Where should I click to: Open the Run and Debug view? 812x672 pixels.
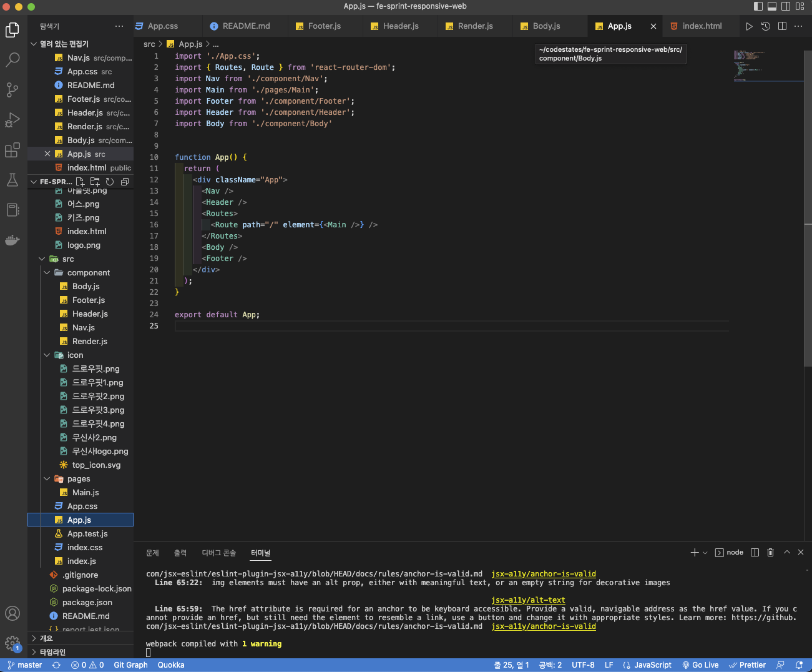(12, 119)
